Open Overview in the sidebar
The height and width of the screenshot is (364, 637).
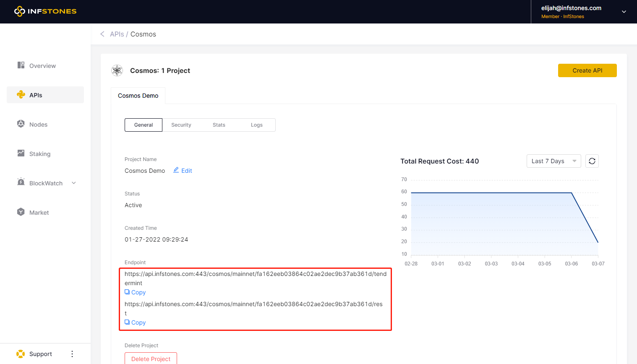pyautogui.click(x=45, y=65)
